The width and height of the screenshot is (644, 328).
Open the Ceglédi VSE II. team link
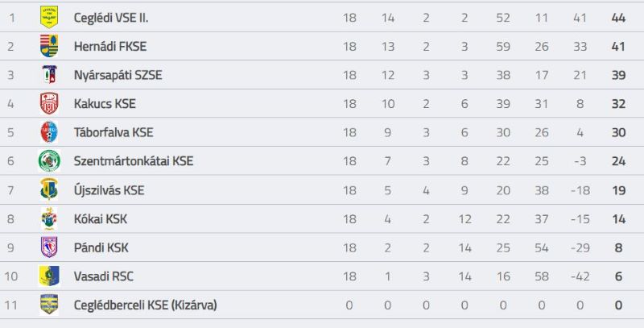coord(111,18)
